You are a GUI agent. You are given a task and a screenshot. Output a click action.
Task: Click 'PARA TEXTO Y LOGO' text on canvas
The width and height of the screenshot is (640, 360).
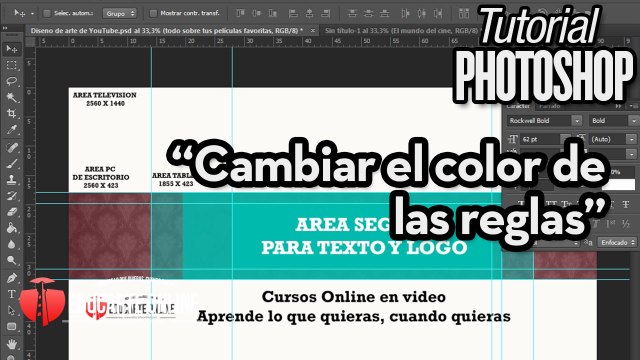(364, 247)
